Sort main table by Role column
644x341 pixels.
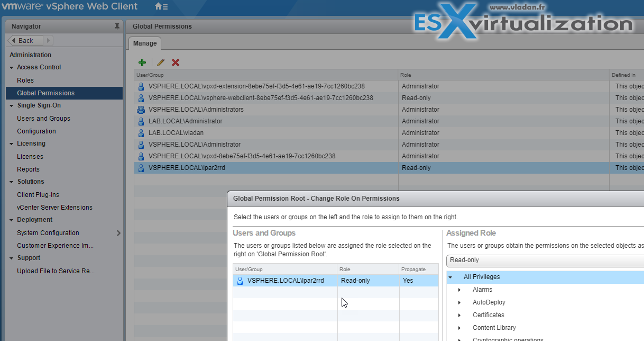click(x=503, y=75)
